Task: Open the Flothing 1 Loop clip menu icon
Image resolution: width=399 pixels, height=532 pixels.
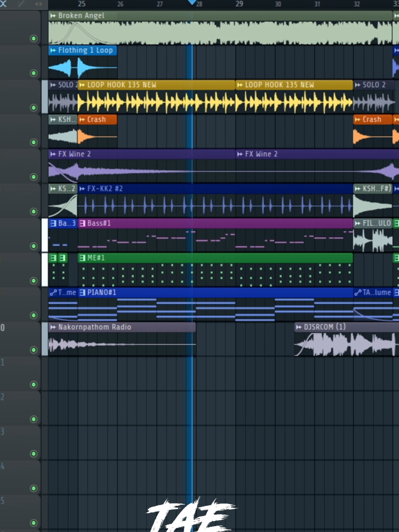Action: (53, 50)
